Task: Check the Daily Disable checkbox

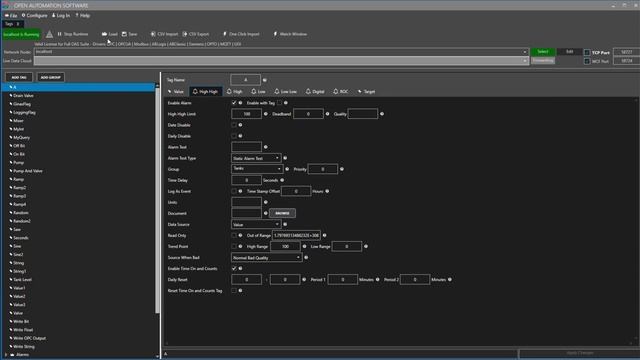Action: pos(234,136)
